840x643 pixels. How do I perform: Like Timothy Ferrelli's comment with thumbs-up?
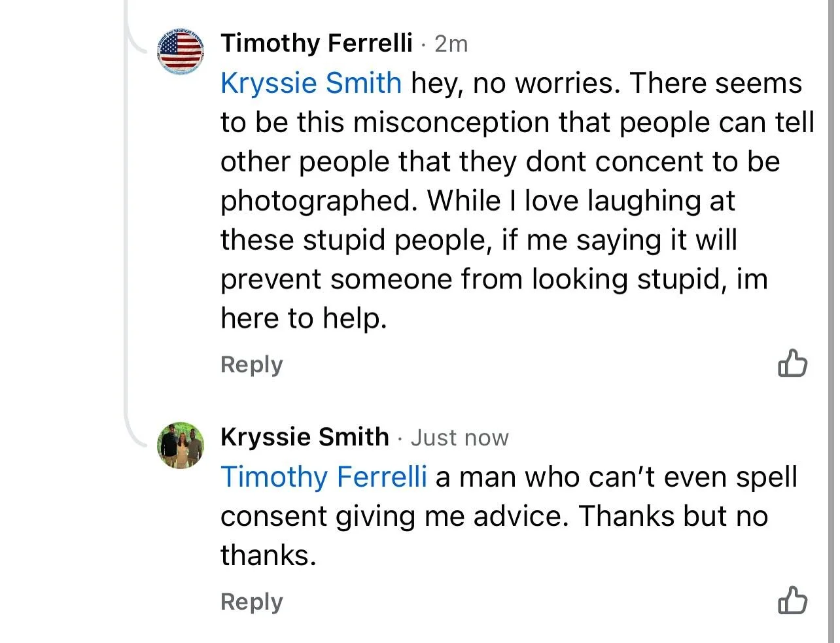[x=792, y=364]
